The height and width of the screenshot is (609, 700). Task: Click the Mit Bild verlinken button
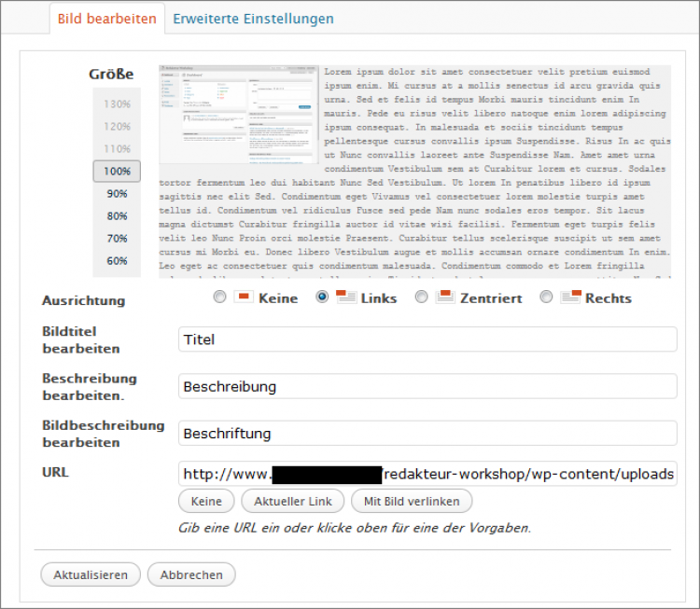(x=412, y=501)
